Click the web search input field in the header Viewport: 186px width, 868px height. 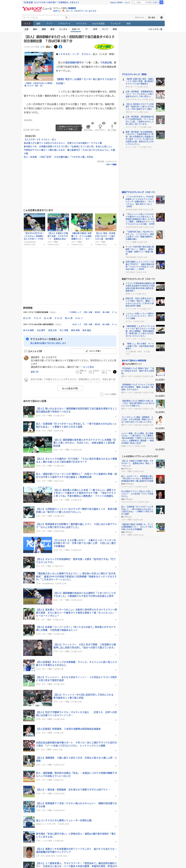click(138, 2)
